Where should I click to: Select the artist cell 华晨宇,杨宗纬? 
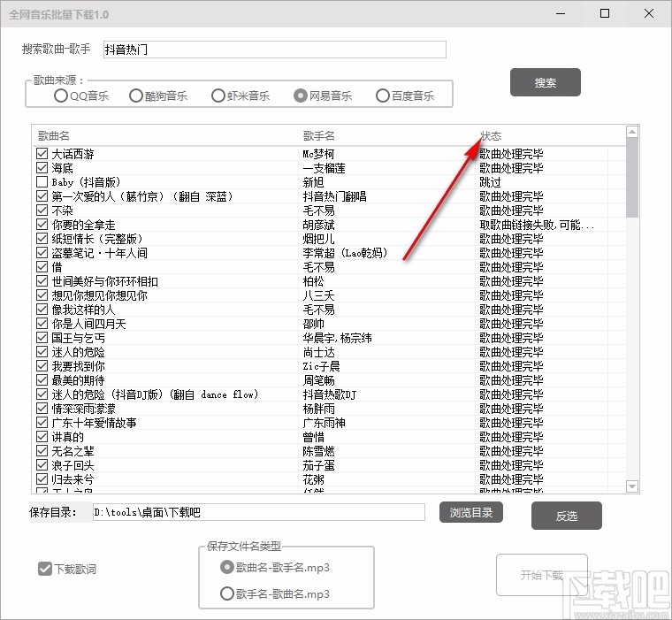[337, 338]
